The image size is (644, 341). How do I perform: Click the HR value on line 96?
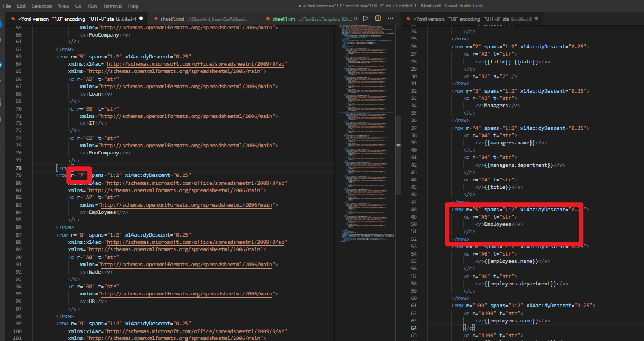(x=92, y=301)
